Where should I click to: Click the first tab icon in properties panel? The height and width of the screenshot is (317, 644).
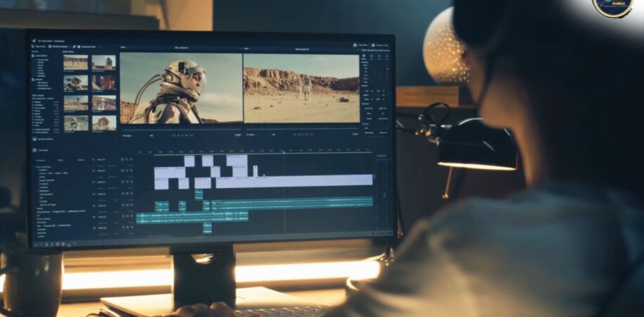(364, 58)
